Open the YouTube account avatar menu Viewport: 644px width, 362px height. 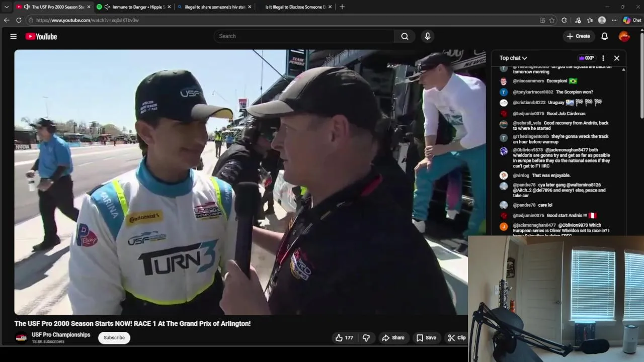coord(624,36)
